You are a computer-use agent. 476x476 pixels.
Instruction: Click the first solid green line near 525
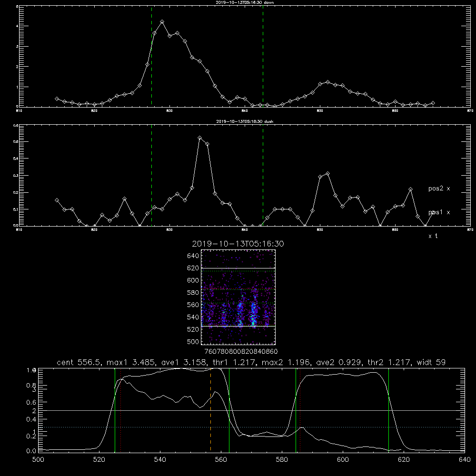(x=115, y=410)
